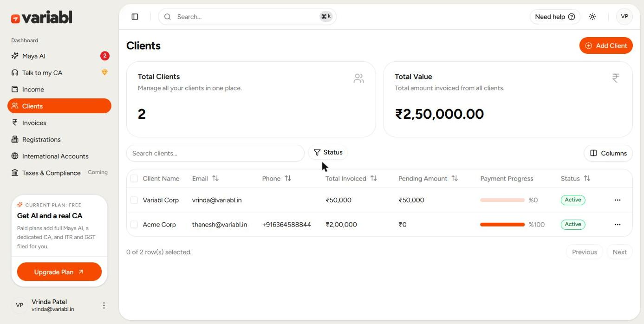Open row actions for Acme Corp
This screenshot has width=644, height=324.
(618, 224)
